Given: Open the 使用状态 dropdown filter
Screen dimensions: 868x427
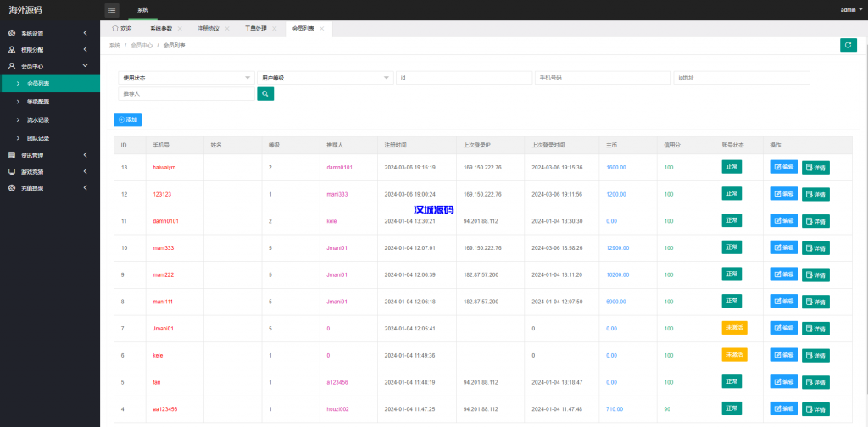Looking at the screenshot, I should [x=186, y=78].
